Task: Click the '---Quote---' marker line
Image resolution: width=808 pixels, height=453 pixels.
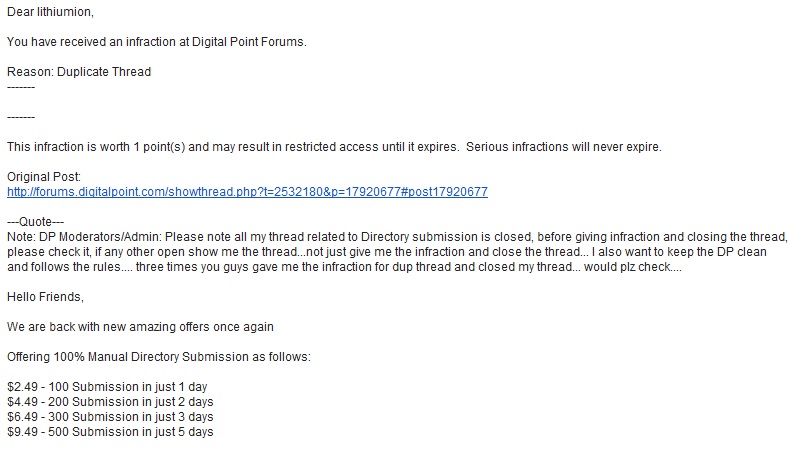Action: [x=36, y=222]
